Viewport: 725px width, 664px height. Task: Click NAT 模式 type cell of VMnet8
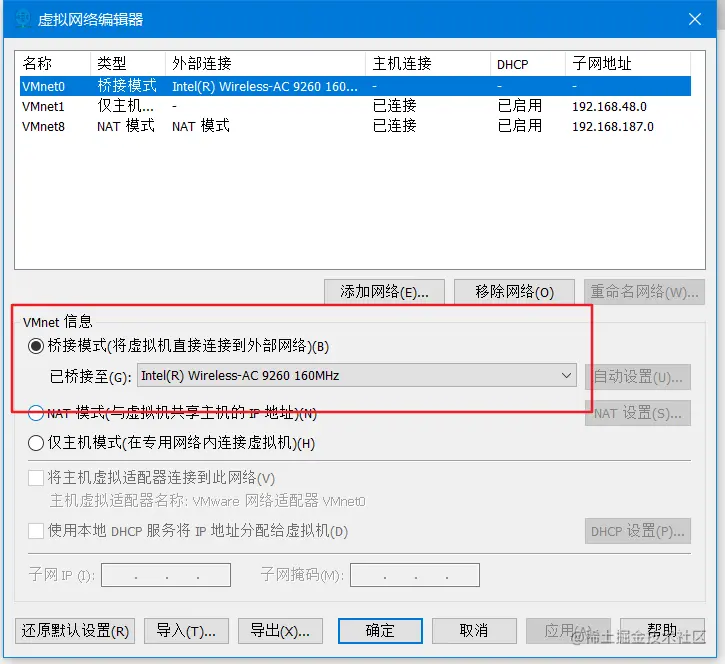click(x=125, y=126)
